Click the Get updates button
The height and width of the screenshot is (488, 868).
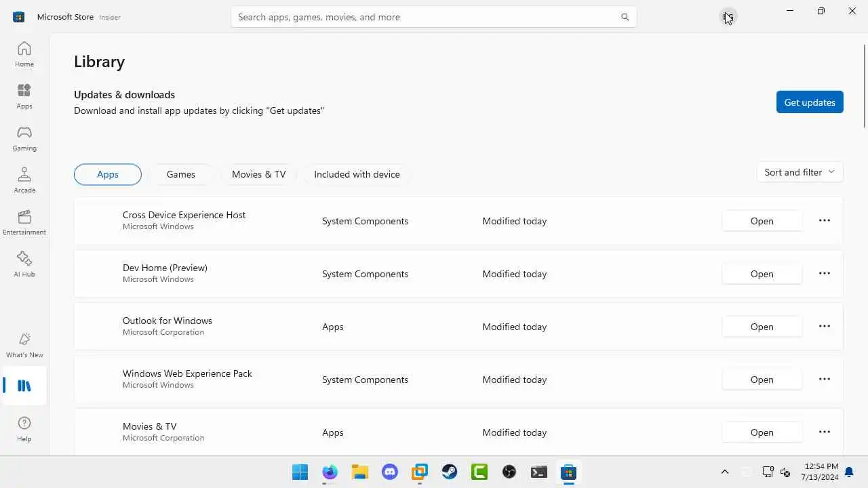[x=810, y=102]
